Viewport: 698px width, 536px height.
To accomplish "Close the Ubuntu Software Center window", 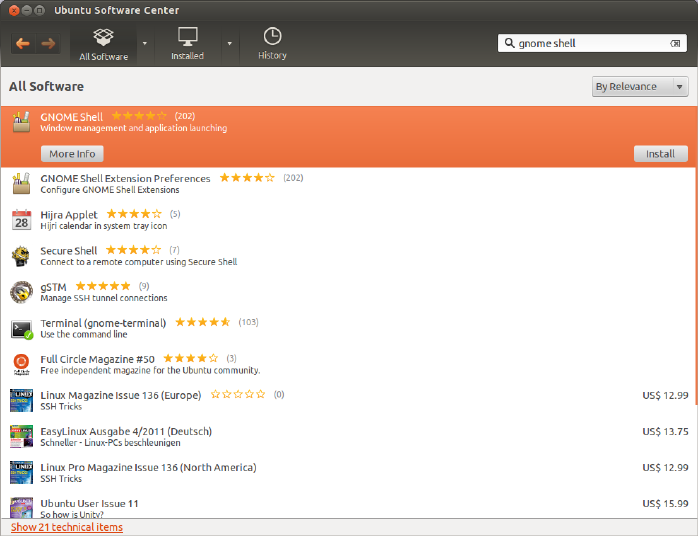I will (14, 10).
